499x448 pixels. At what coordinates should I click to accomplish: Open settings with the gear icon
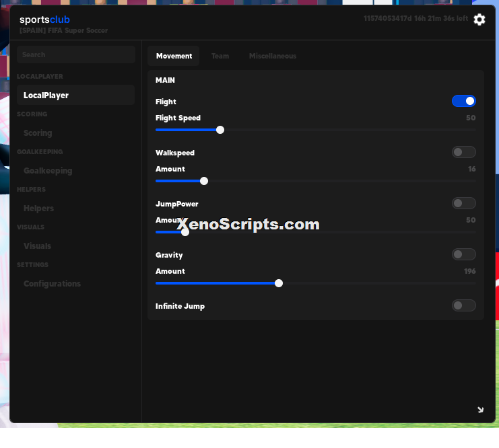[479, 20]
